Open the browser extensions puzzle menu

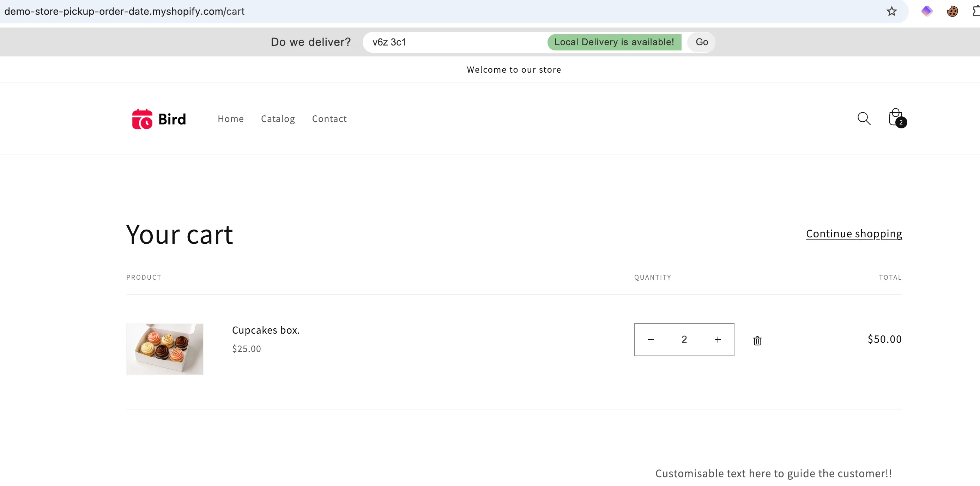click(x=975, y=11)
